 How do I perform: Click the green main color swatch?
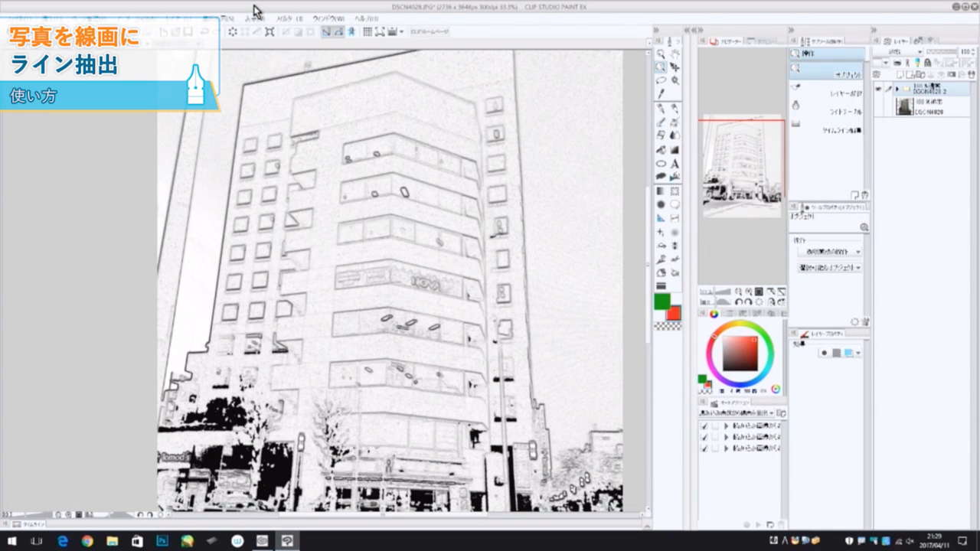[662, 302]
